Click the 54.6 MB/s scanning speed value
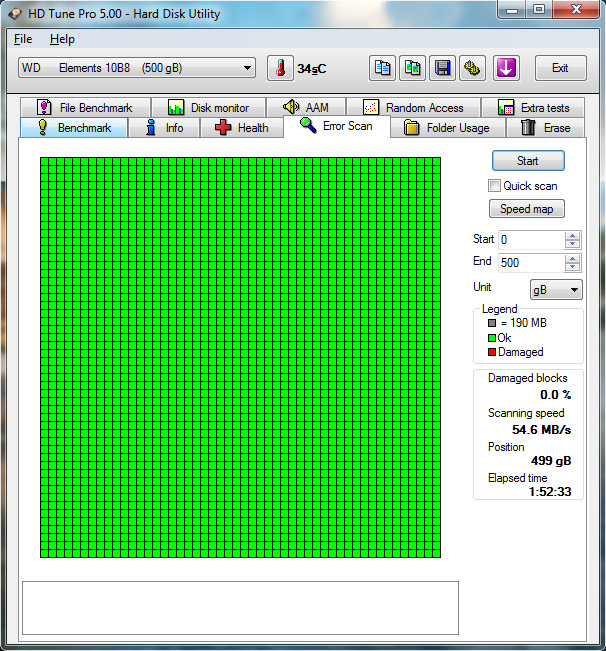The height and width of the screenshot is (651, 606). [541, 430]
